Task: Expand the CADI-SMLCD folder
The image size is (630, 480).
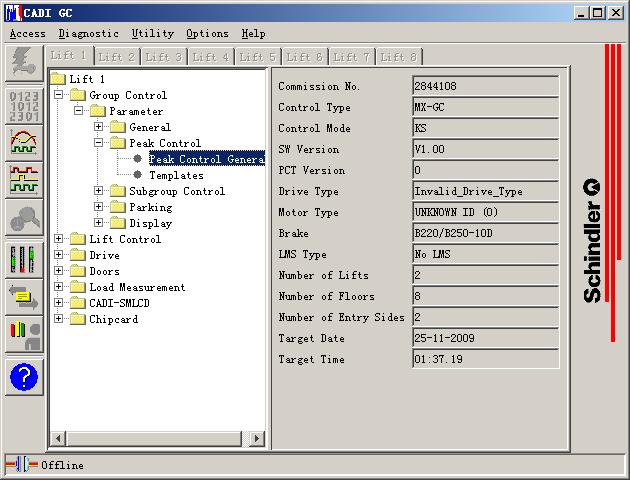Action: (59, 302)
